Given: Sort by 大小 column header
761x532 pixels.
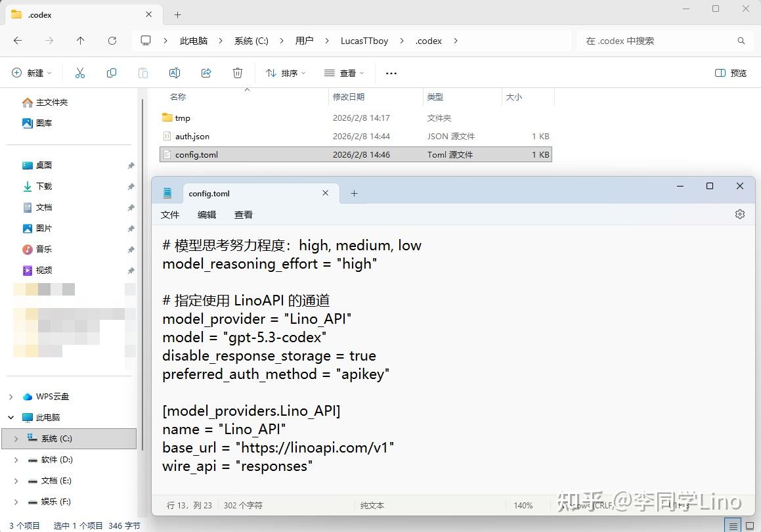Looking at the screenshot, I should pyautogui.click(x=514, y=97).
